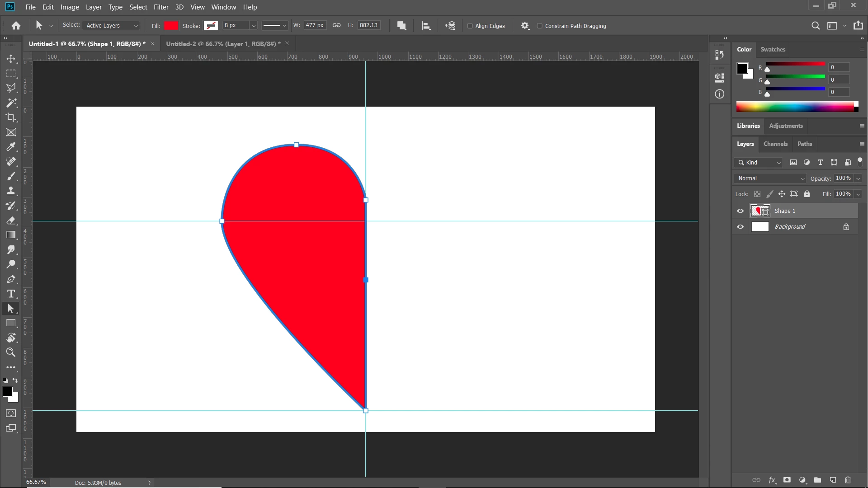Select the Zoom tool in toolbar
Screen dimensions: 868x488
click(11, 352)
